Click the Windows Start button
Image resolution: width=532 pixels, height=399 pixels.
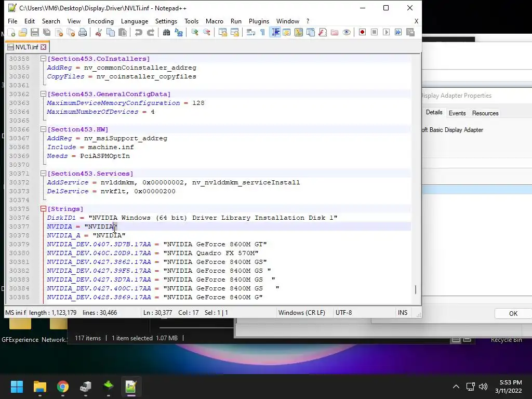(17, 387)
